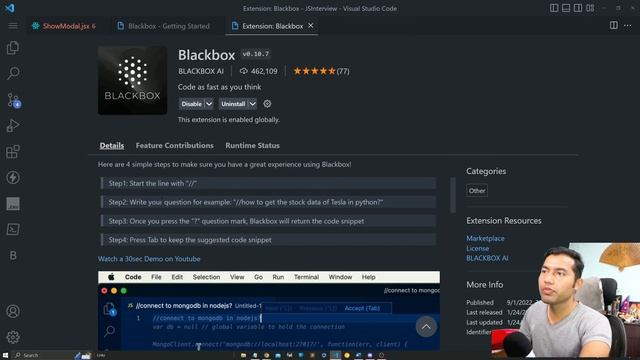Open the Manage gear in activity bar
The width and height of the screenshot is (640, 360).
[x=13, y=337]
